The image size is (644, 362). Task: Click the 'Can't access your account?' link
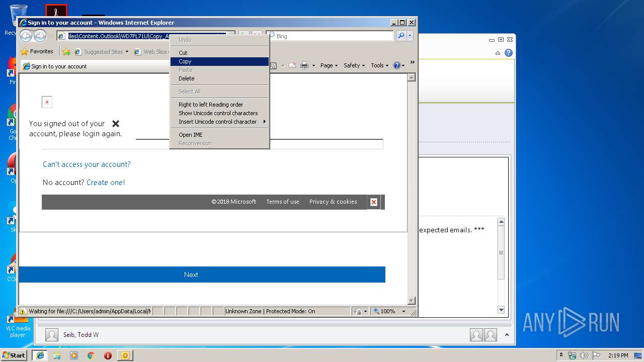coord(87,164)
